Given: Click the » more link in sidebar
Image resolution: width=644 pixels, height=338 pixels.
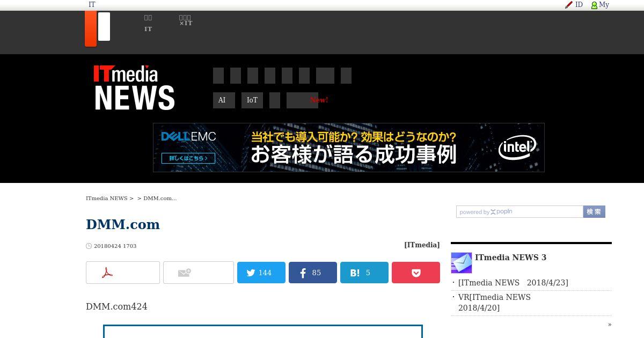Looking at the screenshot, I should click(x=610, y=324).
